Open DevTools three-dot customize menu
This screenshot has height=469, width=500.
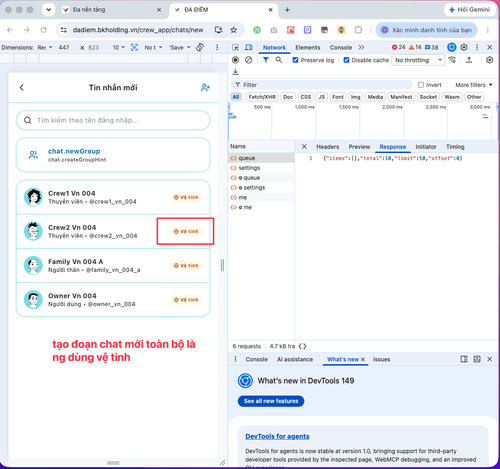477,47
